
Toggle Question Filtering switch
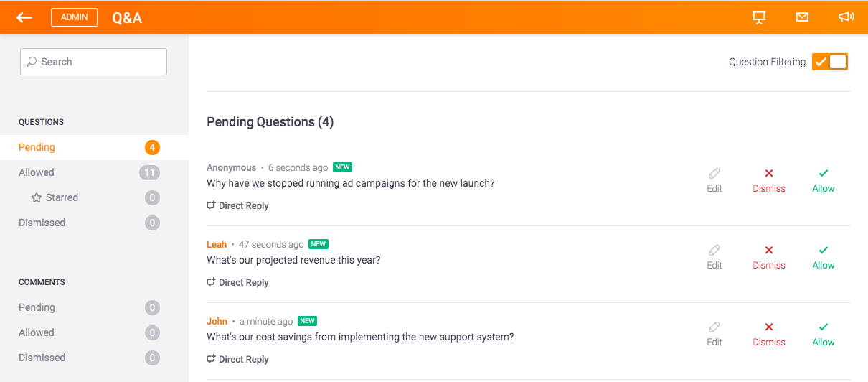[830, 62]
